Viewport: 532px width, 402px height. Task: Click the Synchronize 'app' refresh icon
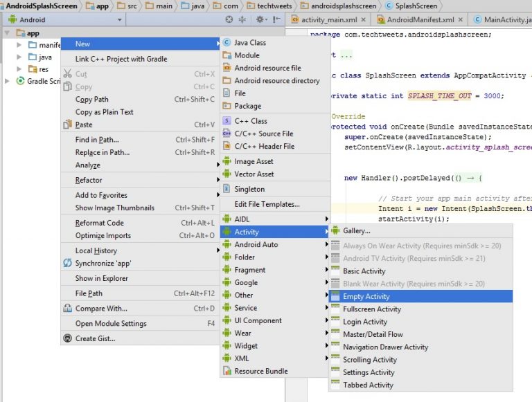(68, 264)
